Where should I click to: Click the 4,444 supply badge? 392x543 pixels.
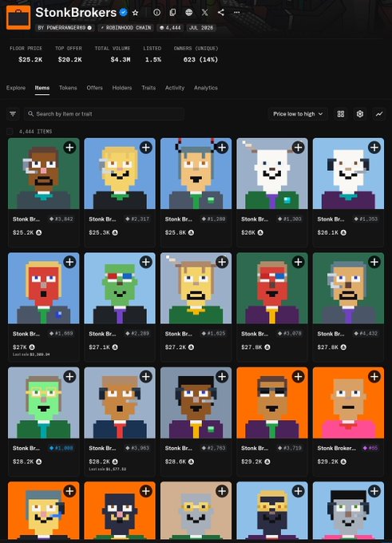click(x=170, y=28)
